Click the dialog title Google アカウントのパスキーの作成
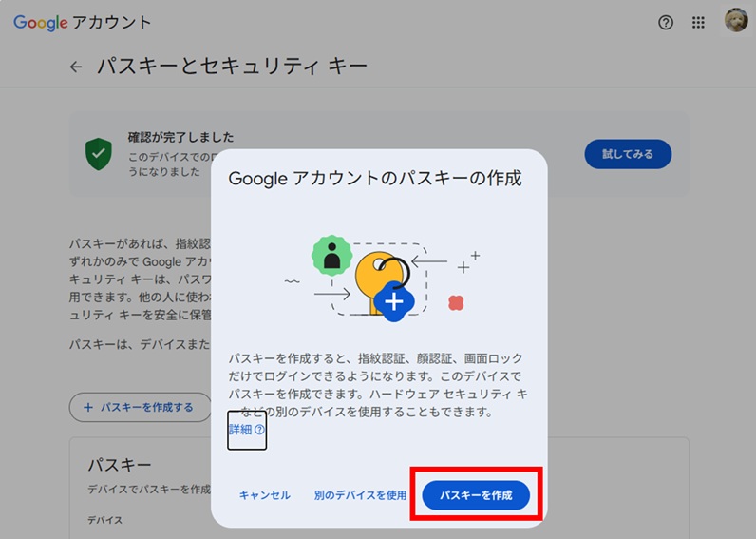Image resolution: width=756 pixels, height=539 pixels. (x=375, y=179)
